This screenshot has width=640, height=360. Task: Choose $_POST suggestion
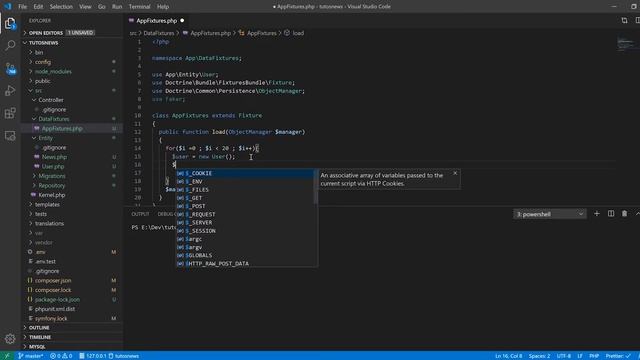245,206
